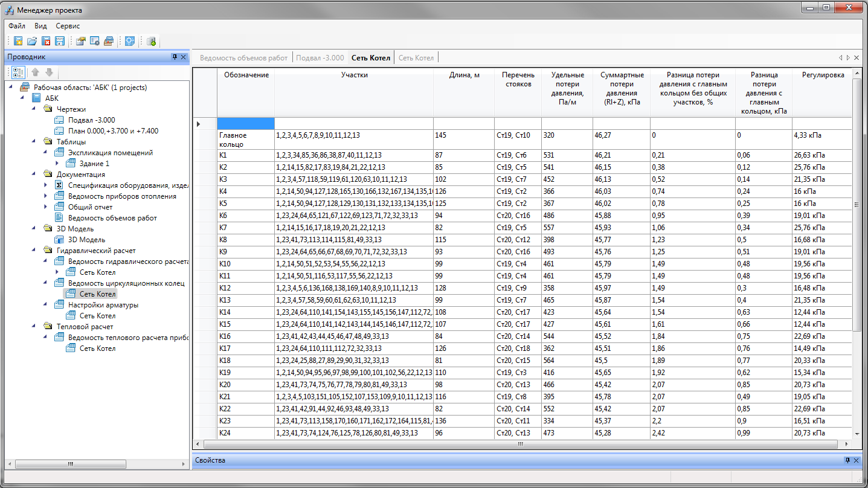Close the Свойства panel
Viewport: 868px width, 488px height.
pyautogui.click(x=856, y=460)
